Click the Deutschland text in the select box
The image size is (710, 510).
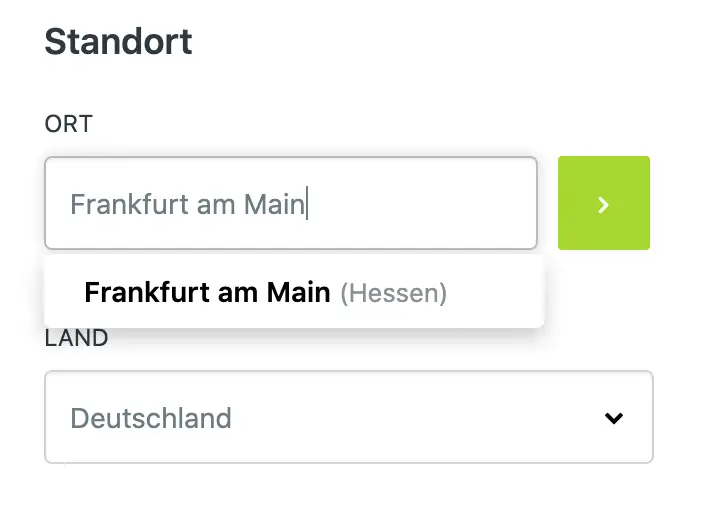(x=151, y=417)
